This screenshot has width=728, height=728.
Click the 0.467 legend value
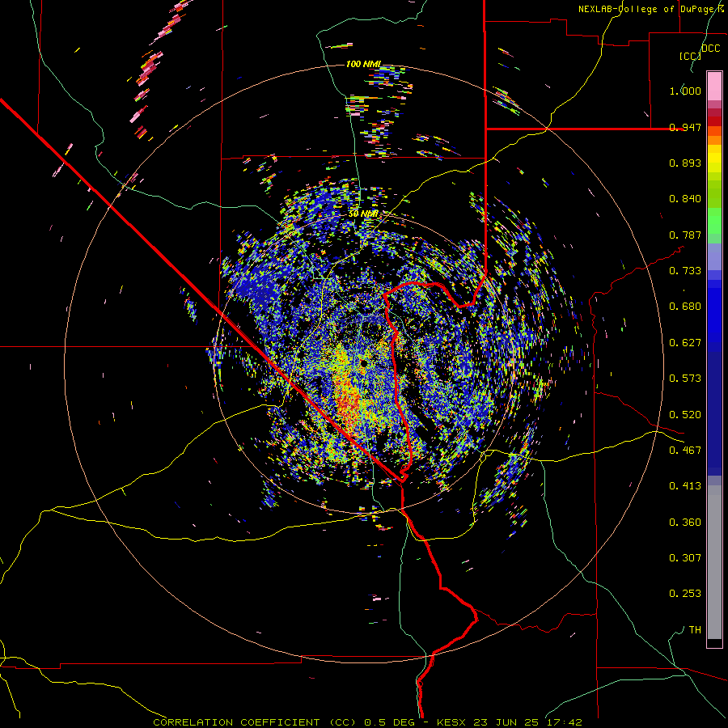click(685, 451)
